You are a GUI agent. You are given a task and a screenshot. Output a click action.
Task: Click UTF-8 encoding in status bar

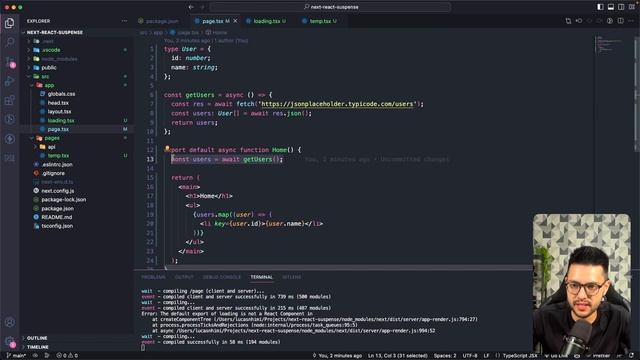tap(470, 356)
